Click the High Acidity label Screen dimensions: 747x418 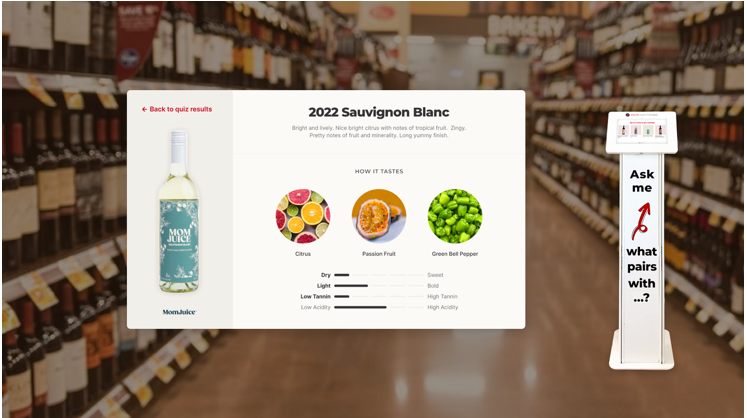(x=443, y=307)
